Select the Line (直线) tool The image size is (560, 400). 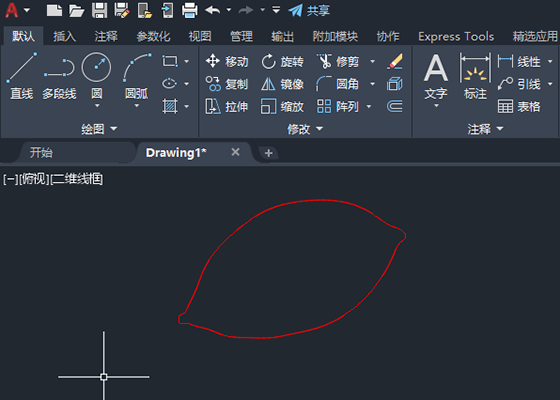[21, 76]
